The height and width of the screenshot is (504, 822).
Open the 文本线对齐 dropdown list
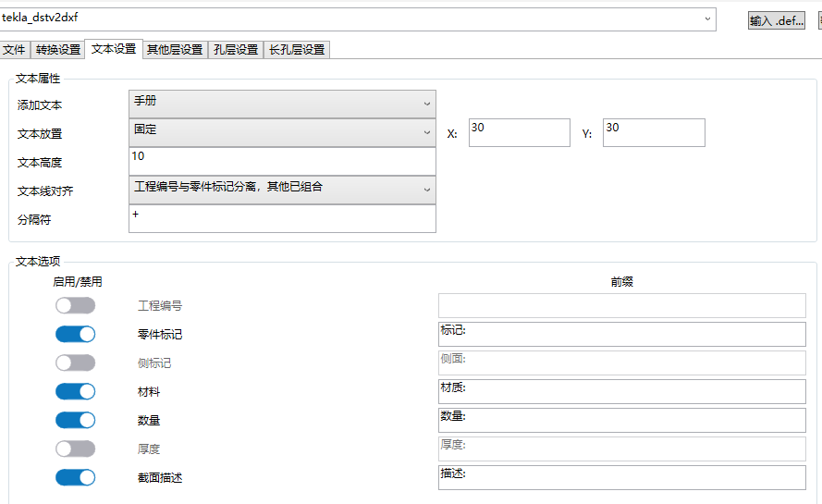(x=281, y=190)
